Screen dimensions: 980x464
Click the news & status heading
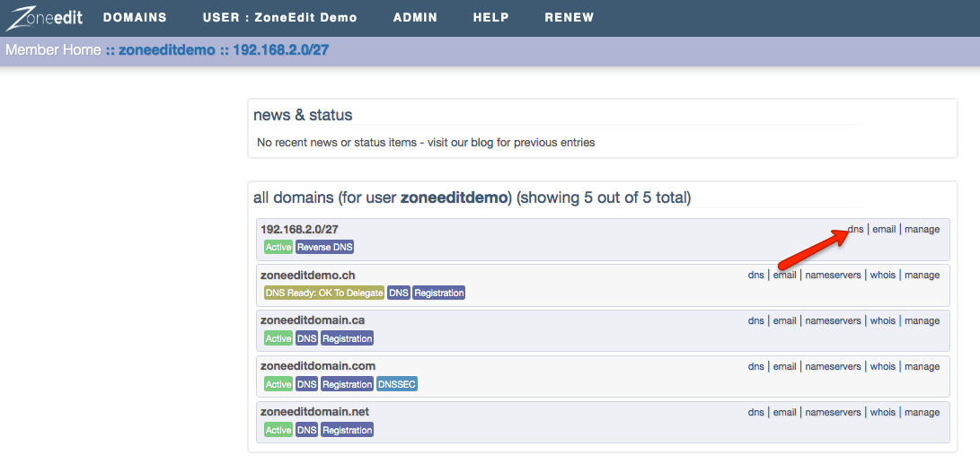click(303, 115)
